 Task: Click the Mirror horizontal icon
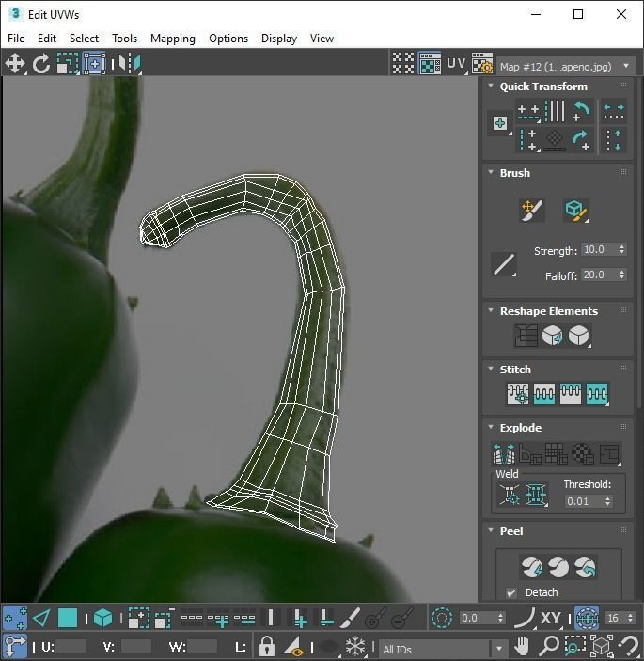click(130, 64)
